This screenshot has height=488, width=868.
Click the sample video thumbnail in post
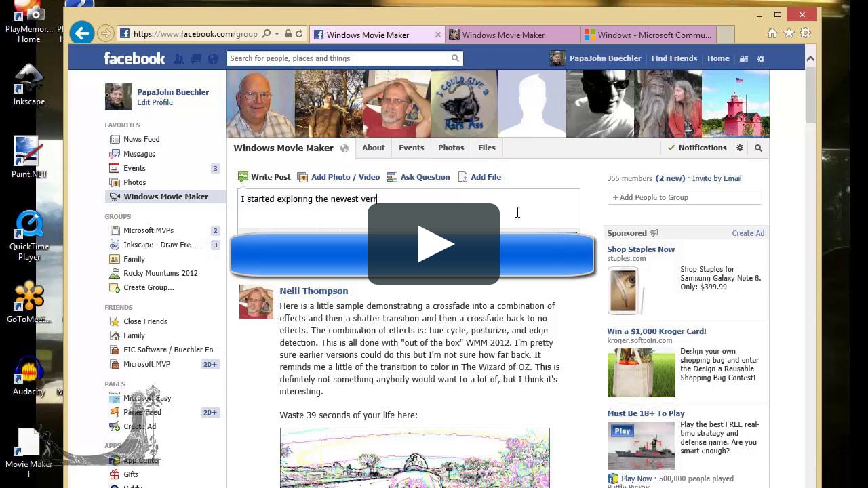point(414,457)
